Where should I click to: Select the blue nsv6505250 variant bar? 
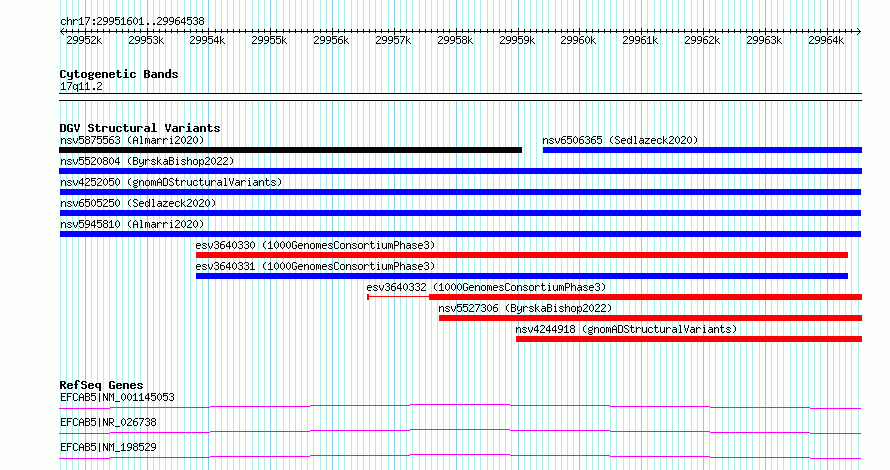(x=460, y=213)
